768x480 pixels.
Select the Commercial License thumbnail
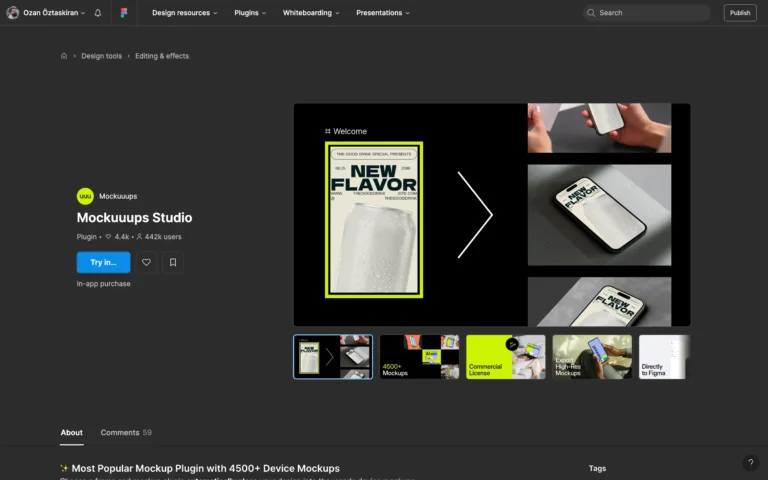pyautogui.click(x=505, y=357)
